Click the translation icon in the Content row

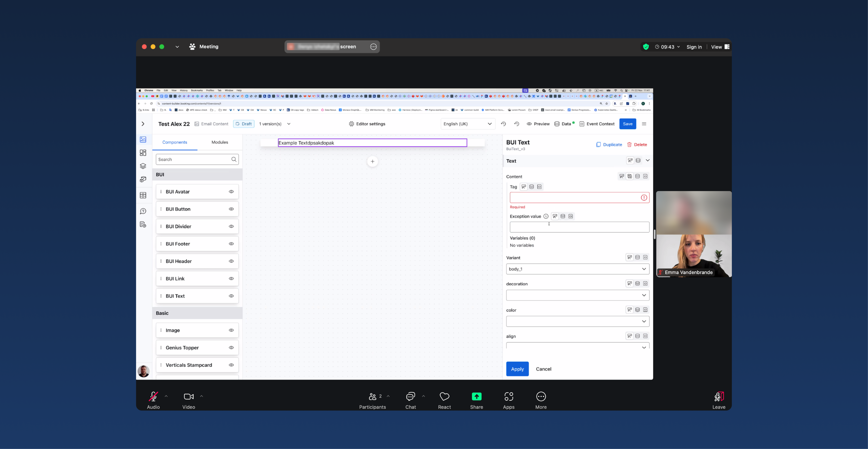click(x=629, y=176)
